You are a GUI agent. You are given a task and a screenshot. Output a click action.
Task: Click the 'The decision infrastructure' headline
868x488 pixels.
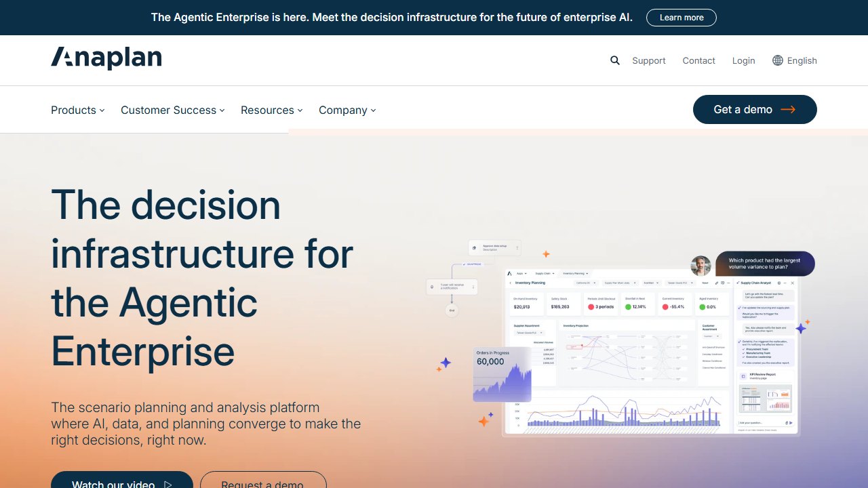[x=202, y=278]
